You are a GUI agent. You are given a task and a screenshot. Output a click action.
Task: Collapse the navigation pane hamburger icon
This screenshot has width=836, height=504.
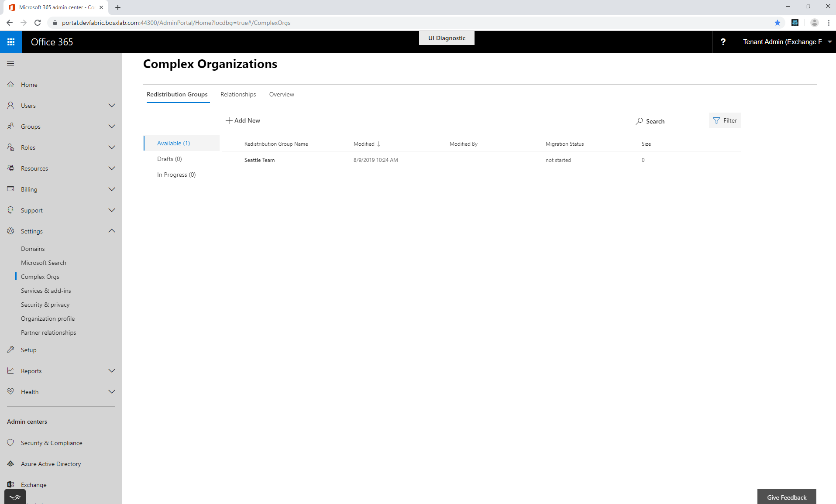[10, 64]
